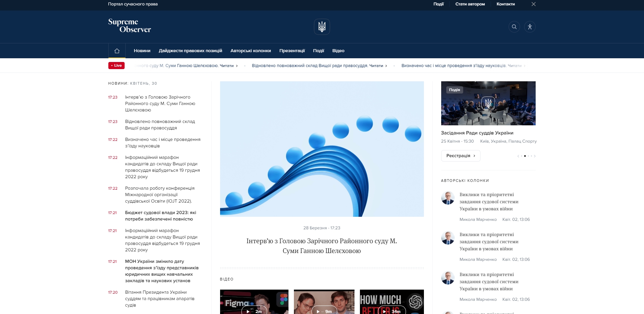This screenshot has width=644, height=314.
Task: Open news Вітання Президента України суддям
Action: (160, 299)
